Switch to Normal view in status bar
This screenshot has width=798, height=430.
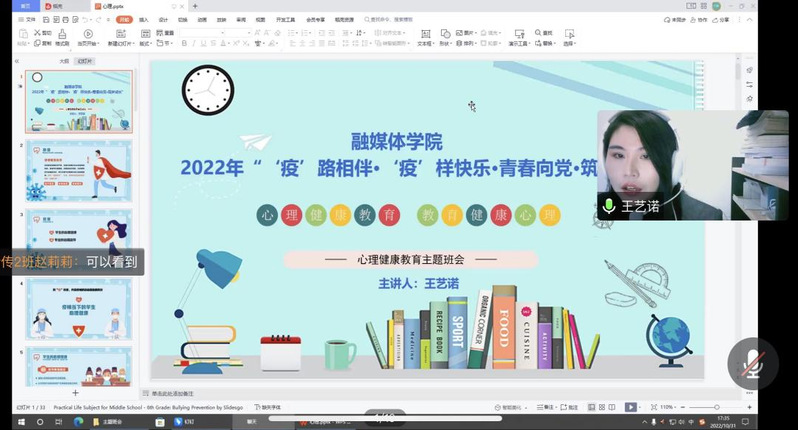point(591,407)
